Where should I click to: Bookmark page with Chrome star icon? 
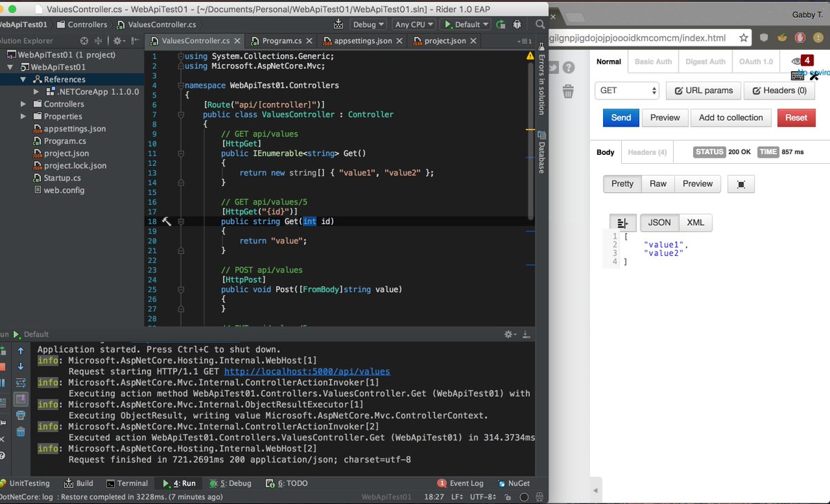(744, 38)
